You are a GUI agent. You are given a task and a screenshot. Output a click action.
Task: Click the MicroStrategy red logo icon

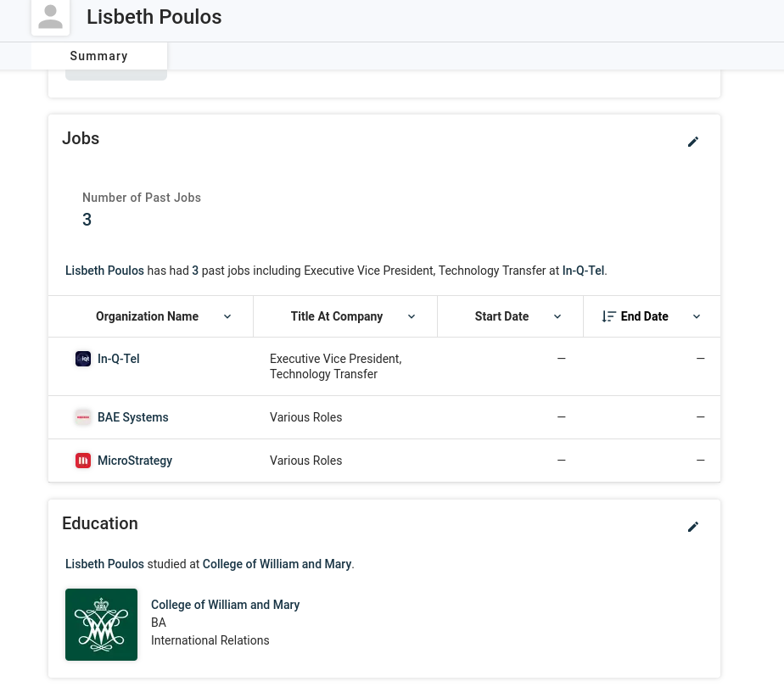point(83,461)
